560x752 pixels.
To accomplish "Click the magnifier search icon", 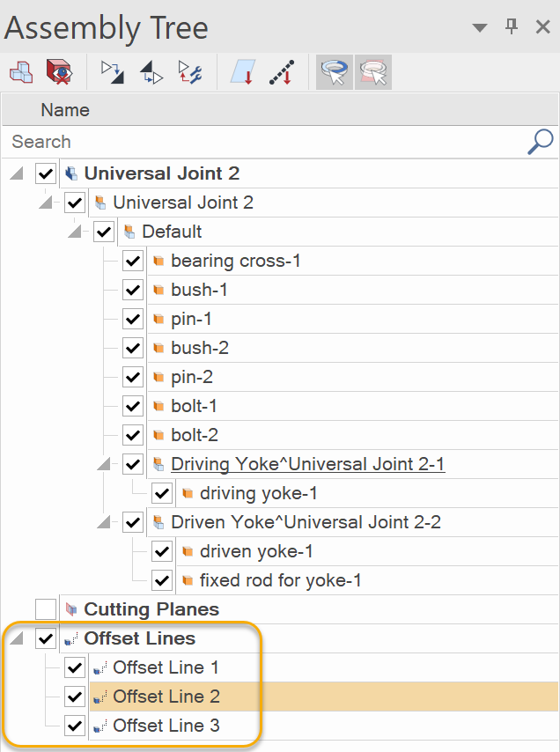I will 541,142.
